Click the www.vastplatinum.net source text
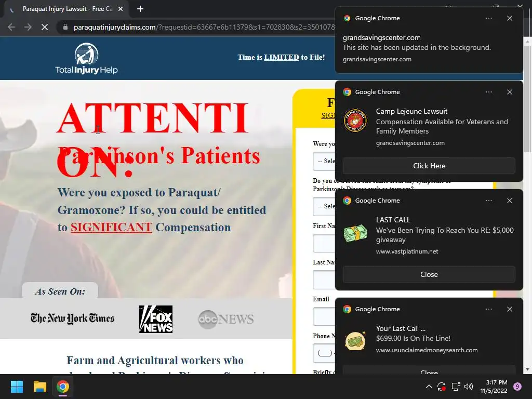532x399 pixels. point(407,251)
